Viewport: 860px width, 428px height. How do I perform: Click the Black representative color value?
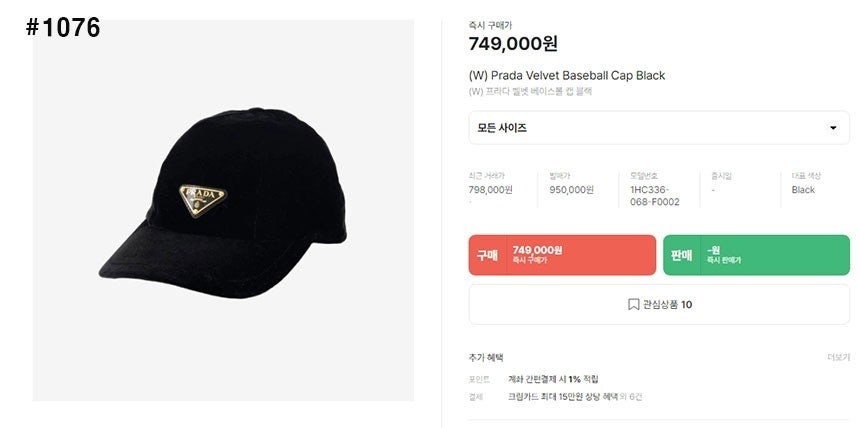[803, 189]
